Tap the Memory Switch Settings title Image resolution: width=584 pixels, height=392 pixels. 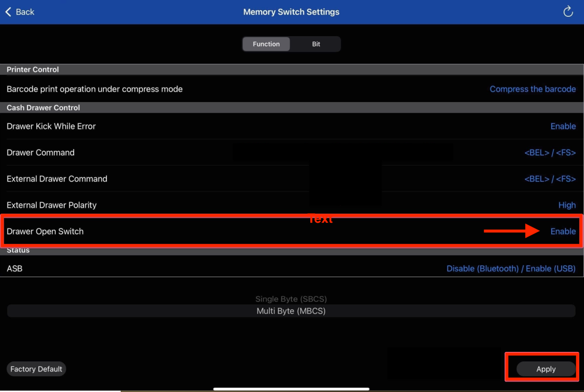point(291,12)
